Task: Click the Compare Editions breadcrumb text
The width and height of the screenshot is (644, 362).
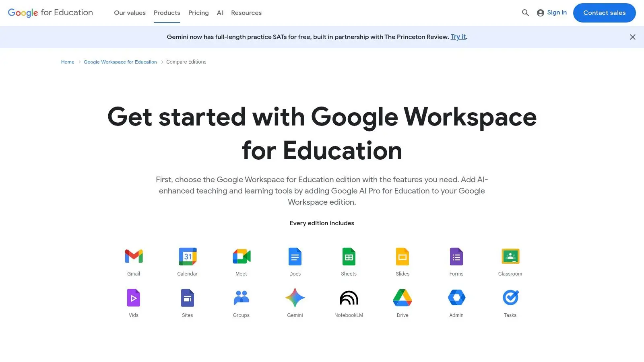Action: tap(186, 62)
